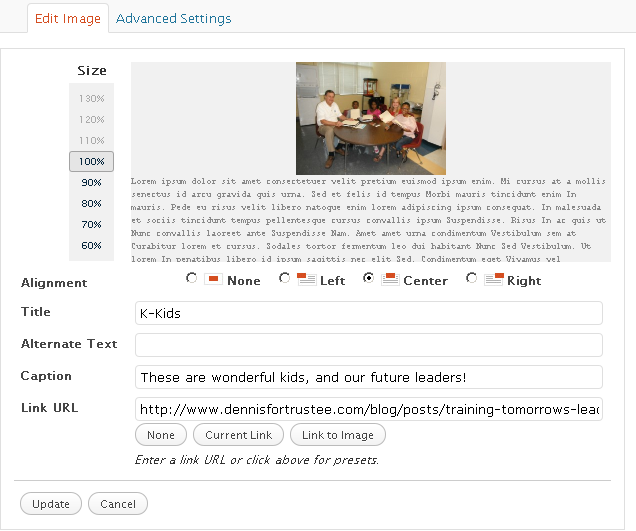Click the K-Kids preview photo thumbnail

(x=371, y=118)
